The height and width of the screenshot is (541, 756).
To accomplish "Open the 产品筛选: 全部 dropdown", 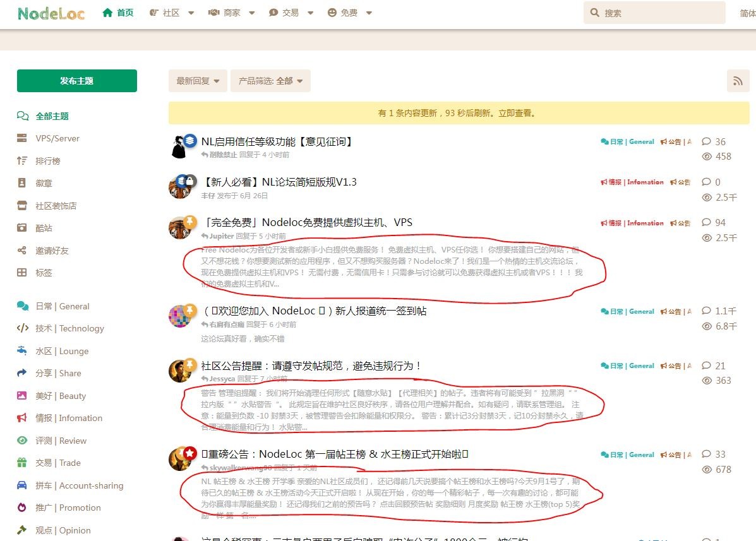I will pyautogui.click(x=270, y=80).
